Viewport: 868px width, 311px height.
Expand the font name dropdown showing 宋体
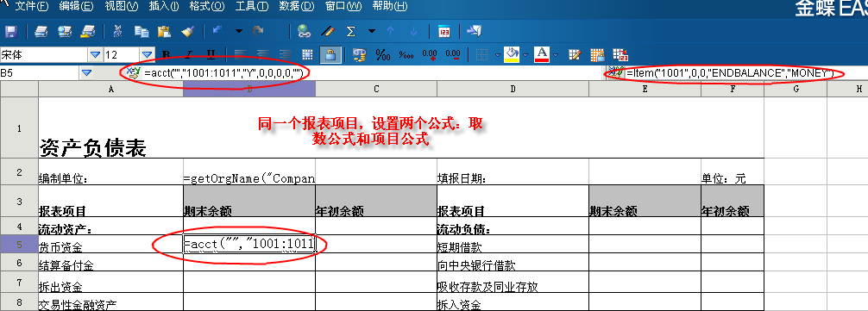click(95, 54)
